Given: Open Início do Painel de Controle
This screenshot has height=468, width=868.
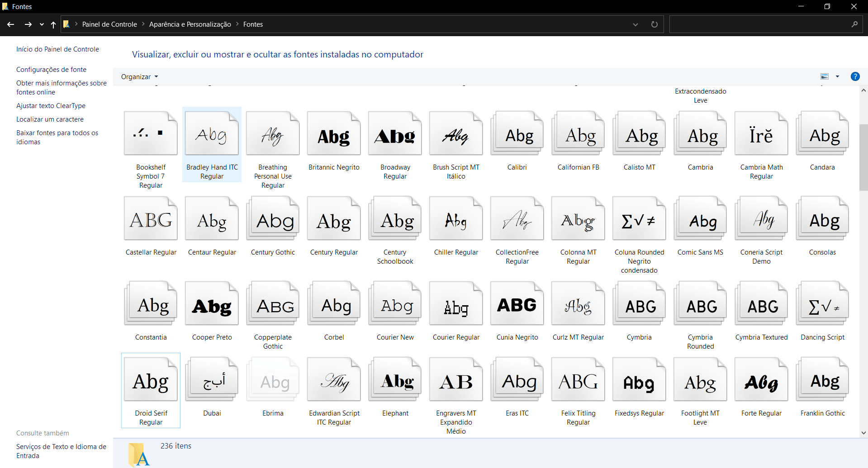Looking at the screenshot, I should pyautogui.click(x=57, y=49).
